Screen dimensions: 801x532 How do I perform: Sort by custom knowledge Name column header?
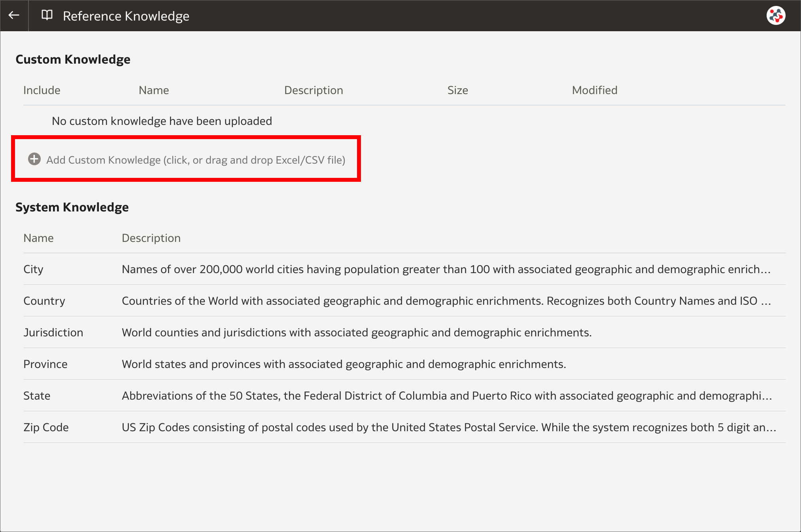153,90
